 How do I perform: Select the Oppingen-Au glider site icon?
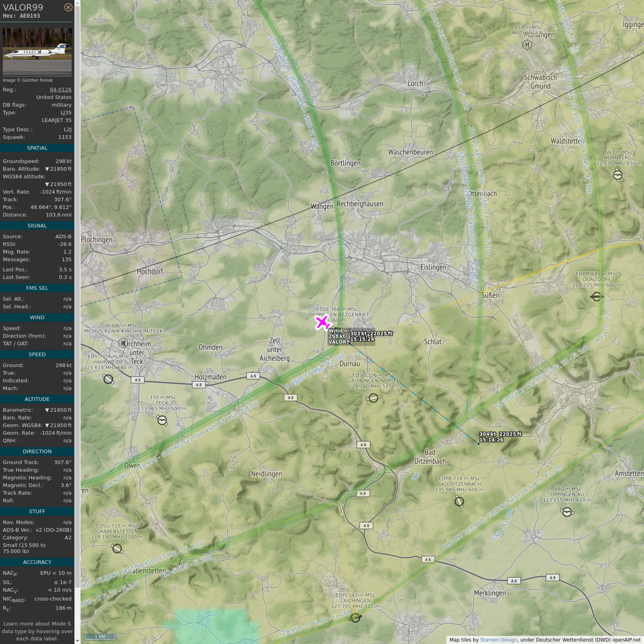567,512
